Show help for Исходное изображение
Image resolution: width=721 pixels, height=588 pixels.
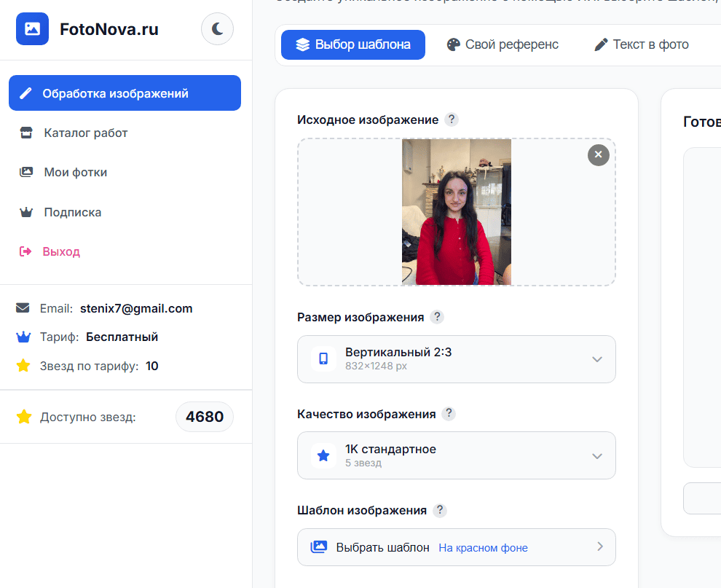click(x=452, y=119)
